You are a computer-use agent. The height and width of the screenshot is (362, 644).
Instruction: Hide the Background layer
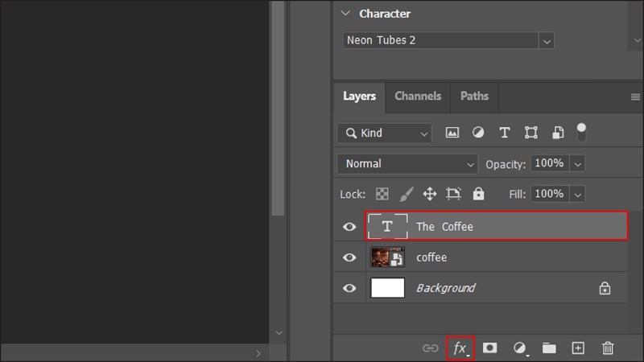coord(349,288)
